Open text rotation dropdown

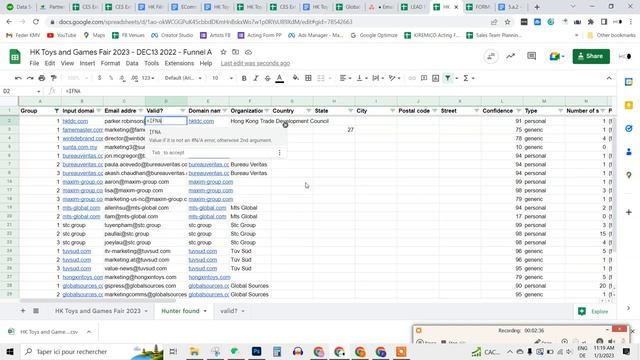tap(394, 78)
